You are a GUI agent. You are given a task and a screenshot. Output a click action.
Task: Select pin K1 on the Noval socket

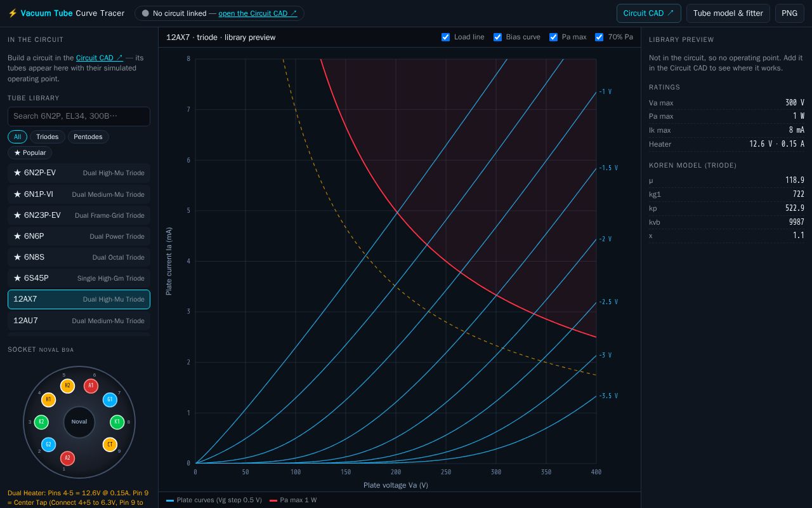coord(117,422)
